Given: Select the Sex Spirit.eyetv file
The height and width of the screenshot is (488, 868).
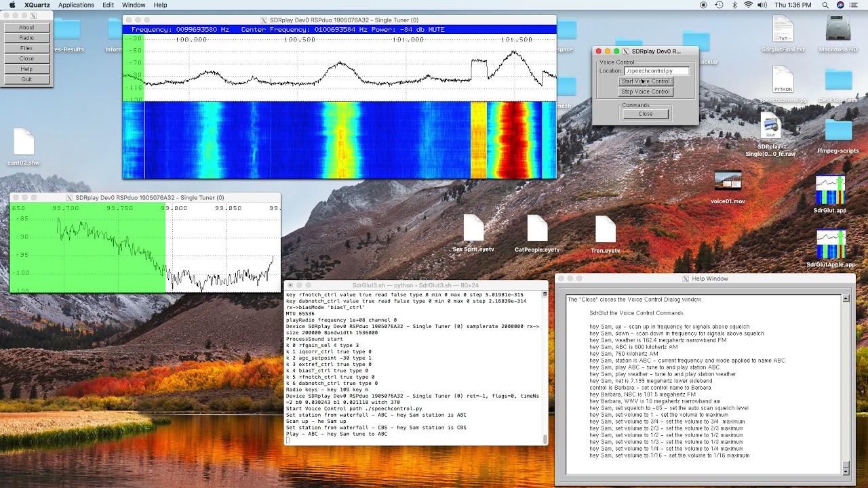Looking at the screenshot, I should click(473, 229).
